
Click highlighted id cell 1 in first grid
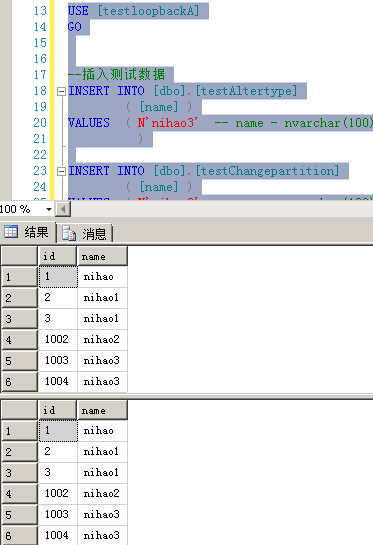point(58,277)
